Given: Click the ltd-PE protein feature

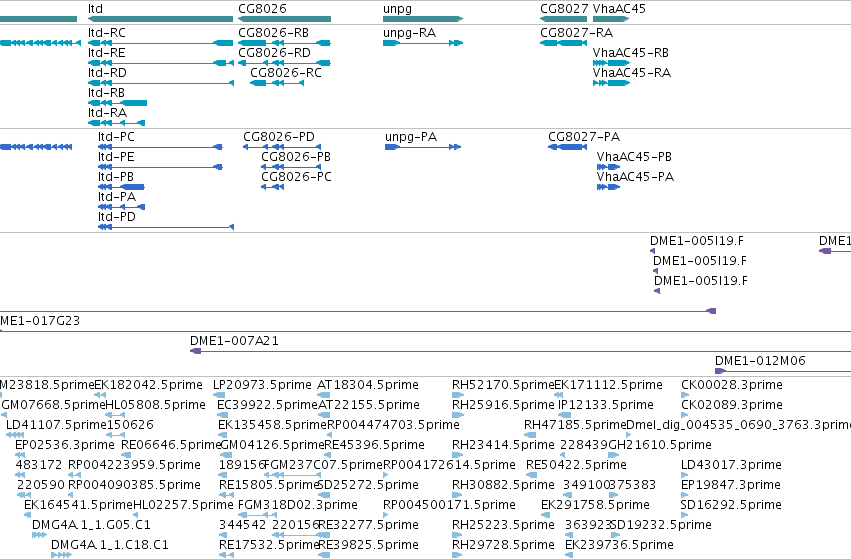Looking at the screenshot, I should [x=160, y=167].
